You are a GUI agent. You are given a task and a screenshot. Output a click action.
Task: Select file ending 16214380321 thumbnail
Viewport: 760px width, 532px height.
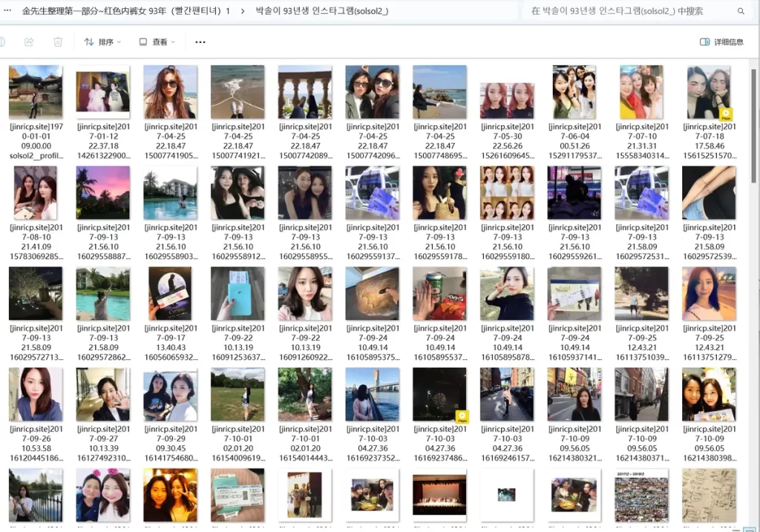point(574,395)
